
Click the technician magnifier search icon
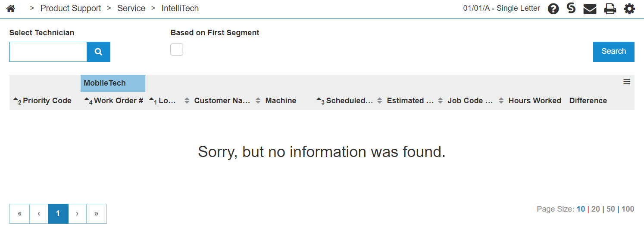tap(98, 52)
